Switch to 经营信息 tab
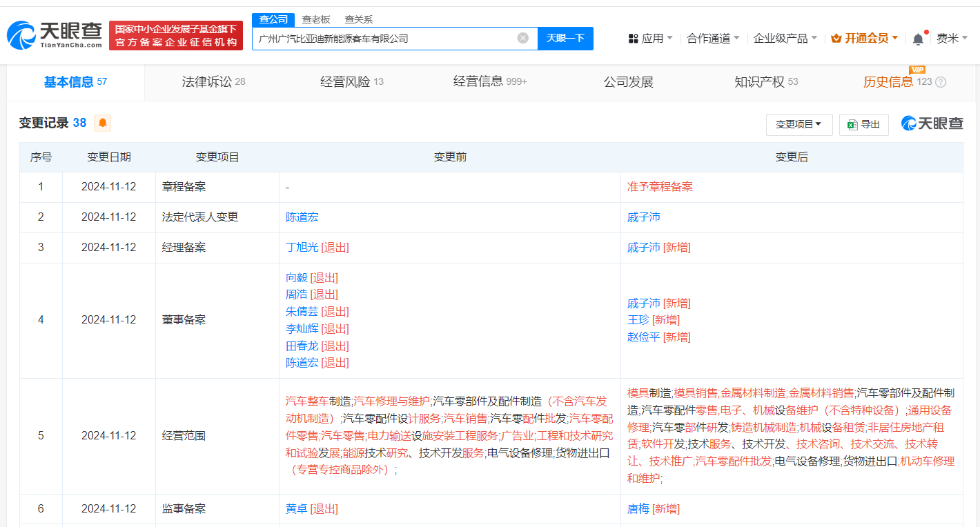980x527 pixels. (x=490, y=82)
